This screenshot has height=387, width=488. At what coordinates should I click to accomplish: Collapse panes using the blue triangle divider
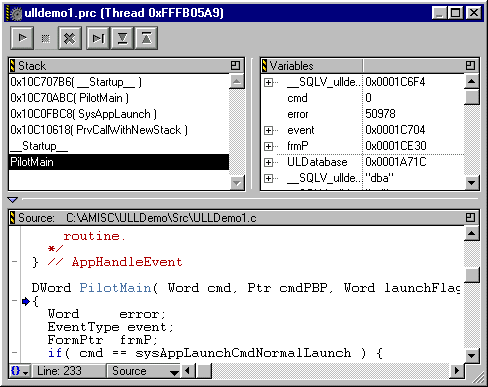(x=13, y=200)
